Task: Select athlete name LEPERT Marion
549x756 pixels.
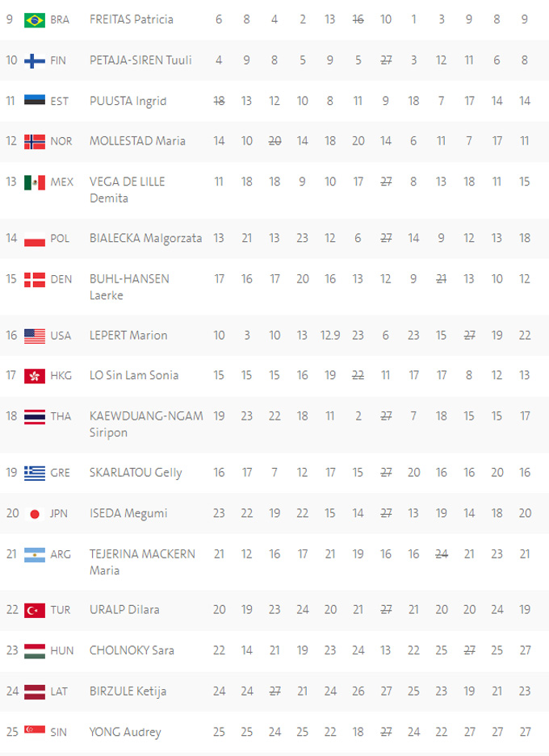Action: point(128,336)
